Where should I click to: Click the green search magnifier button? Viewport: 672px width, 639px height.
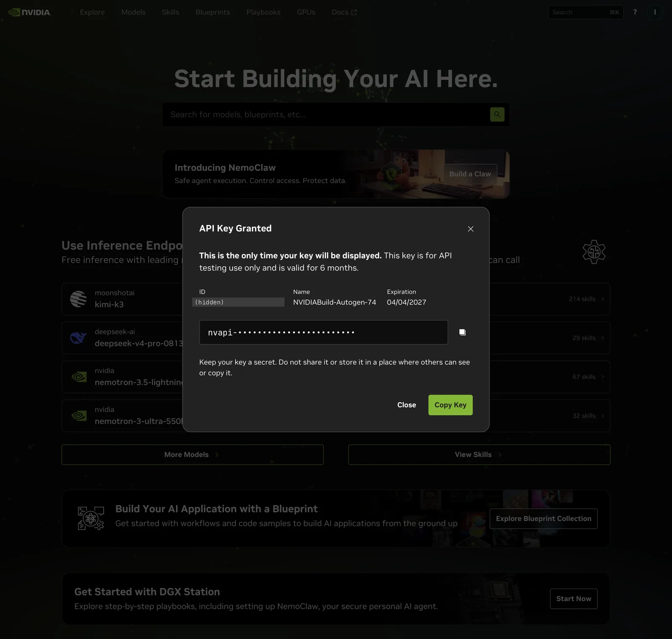tap(497, 114)
